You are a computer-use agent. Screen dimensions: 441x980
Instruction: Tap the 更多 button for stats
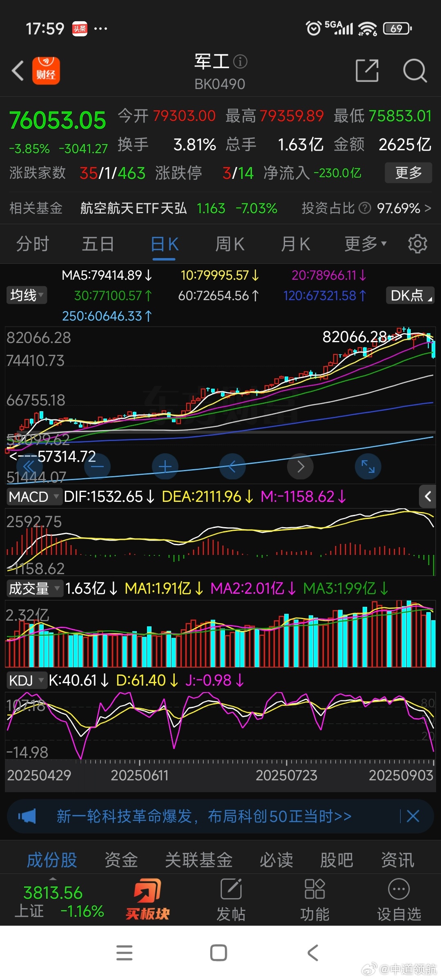click(x=408, y=173)
